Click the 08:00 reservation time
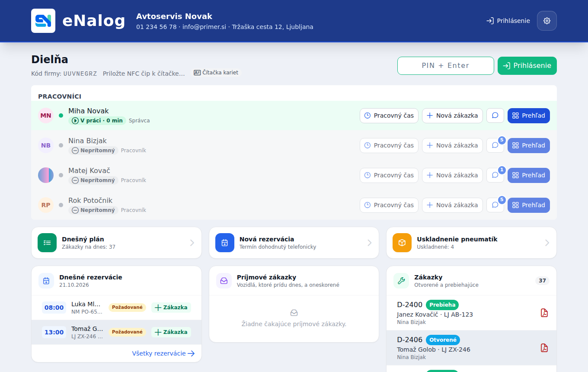 point(54,308)
